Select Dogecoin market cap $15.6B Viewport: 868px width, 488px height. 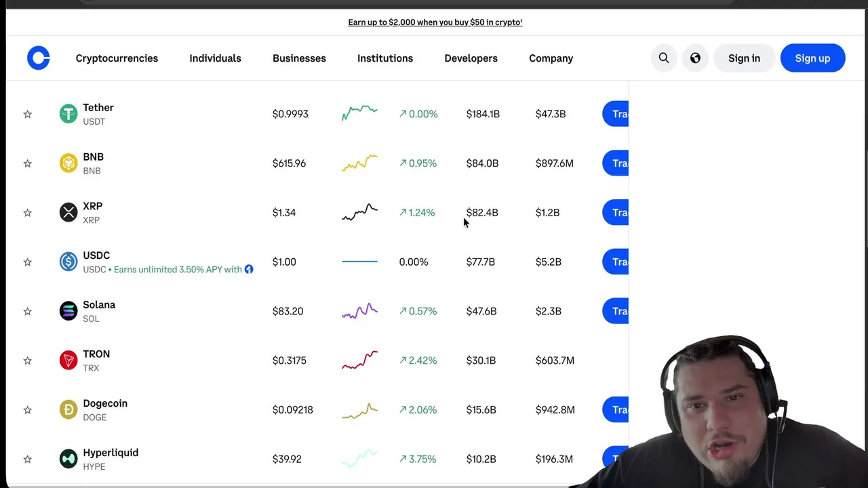pos(481,410)
